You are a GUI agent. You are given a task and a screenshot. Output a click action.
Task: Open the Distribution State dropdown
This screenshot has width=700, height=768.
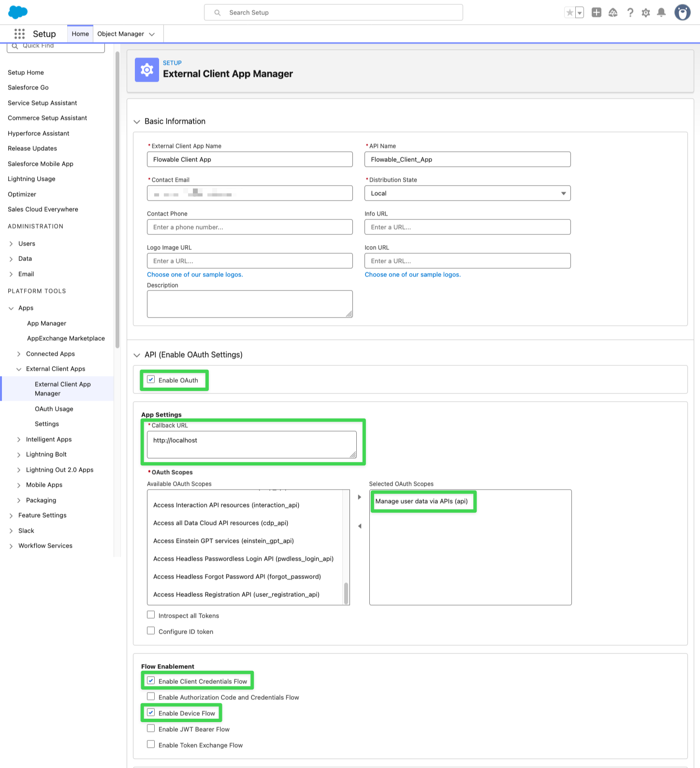(x=467, y=193)
